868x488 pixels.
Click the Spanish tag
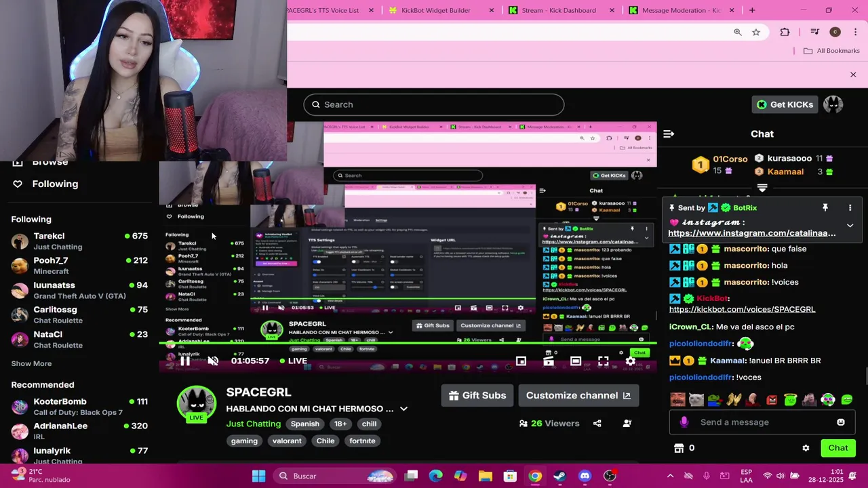tap(305, 424)
